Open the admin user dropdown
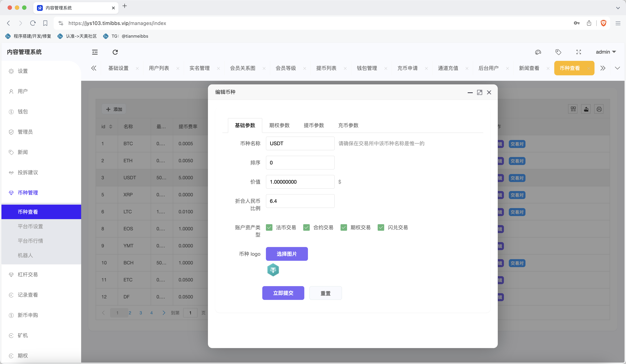Viewport: 626px width, 364px height. click(606, 52)
